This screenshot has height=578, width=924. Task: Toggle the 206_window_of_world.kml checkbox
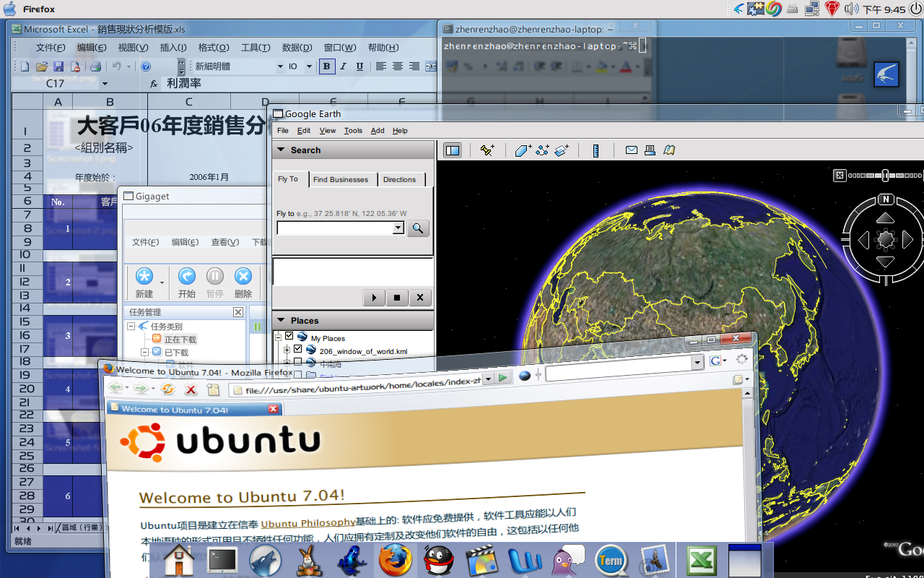point(297,349)
